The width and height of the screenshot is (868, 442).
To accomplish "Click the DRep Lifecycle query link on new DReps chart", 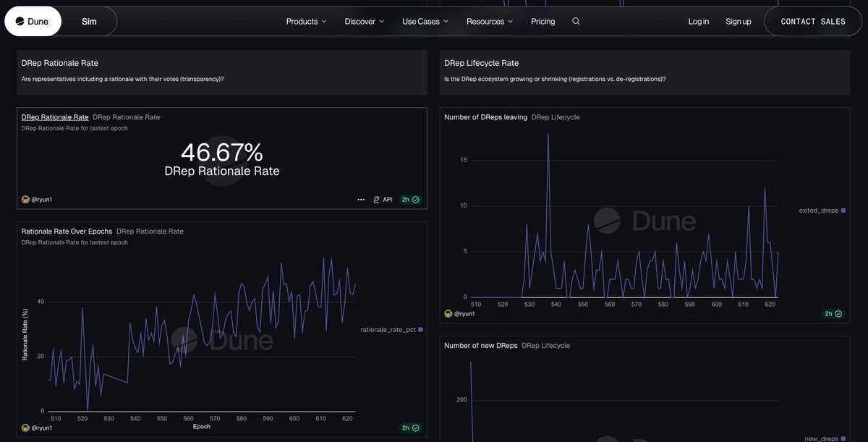I will (x=546, y=346).
